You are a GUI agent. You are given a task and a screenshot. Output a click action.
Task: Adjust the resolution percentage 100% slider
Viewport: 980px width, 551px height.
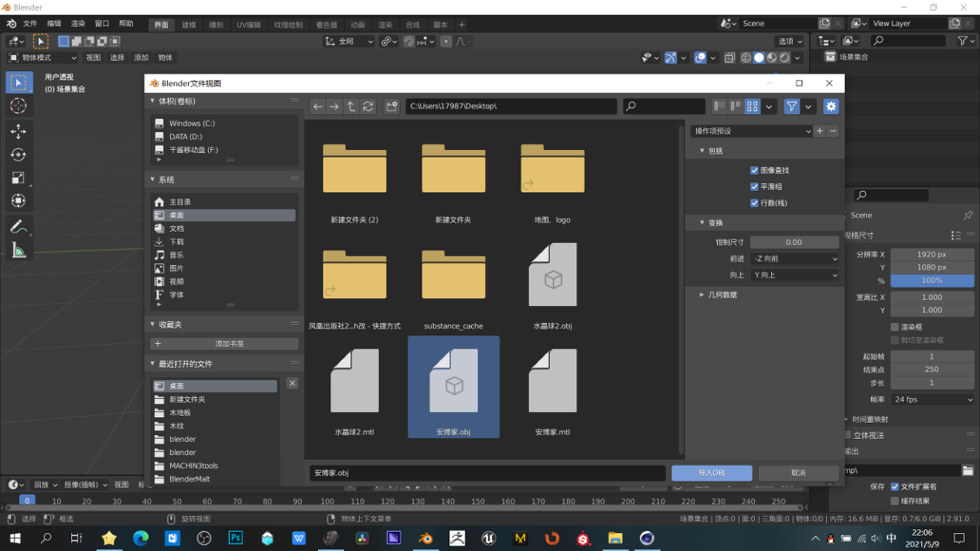932,281
